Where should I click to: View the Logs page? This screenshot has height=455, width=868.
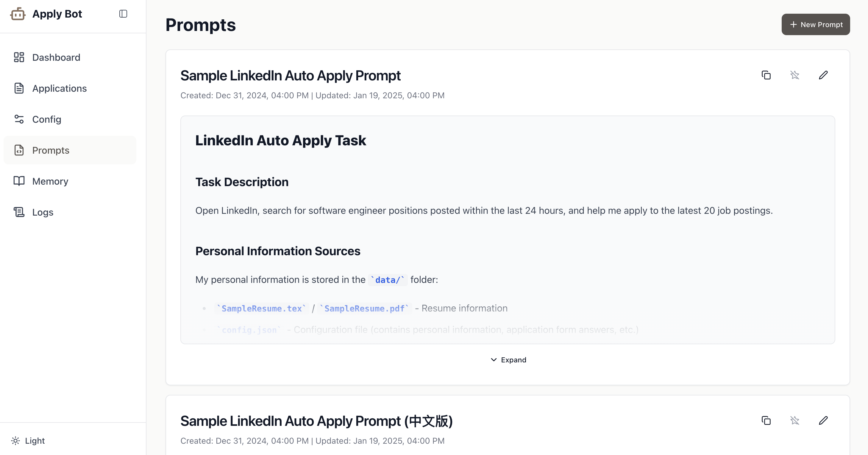point(43,212)
